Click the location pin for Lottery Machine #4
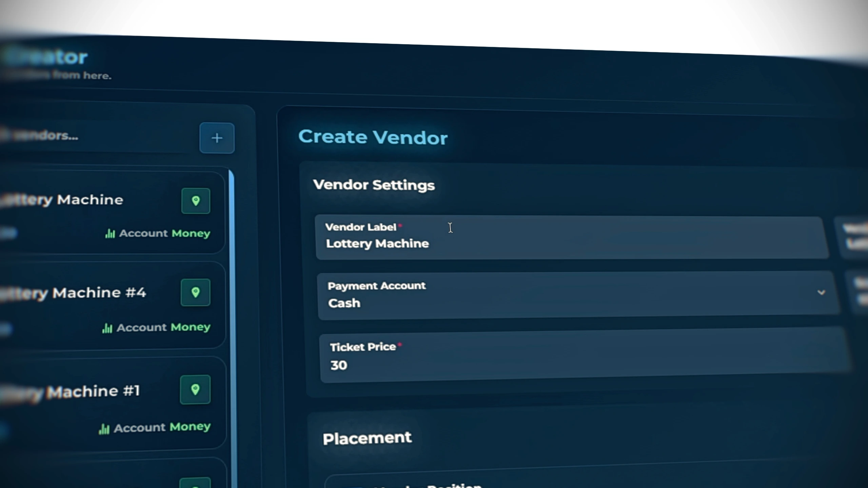This screenshot has height=488, width=868. [x=195, y=292]
